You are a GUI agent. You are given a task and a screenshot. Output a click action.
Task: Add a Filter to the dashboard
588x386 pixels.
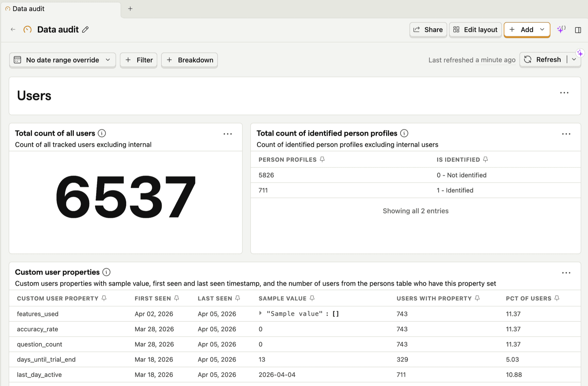[x=139, y=60]
